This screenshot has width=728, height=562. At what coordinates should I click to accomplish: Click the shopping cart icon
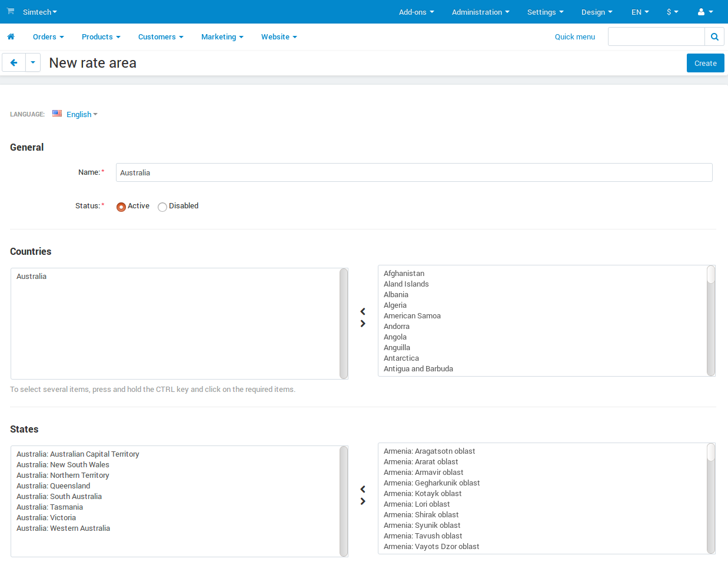pyautogui.click(x=11, y=11)
